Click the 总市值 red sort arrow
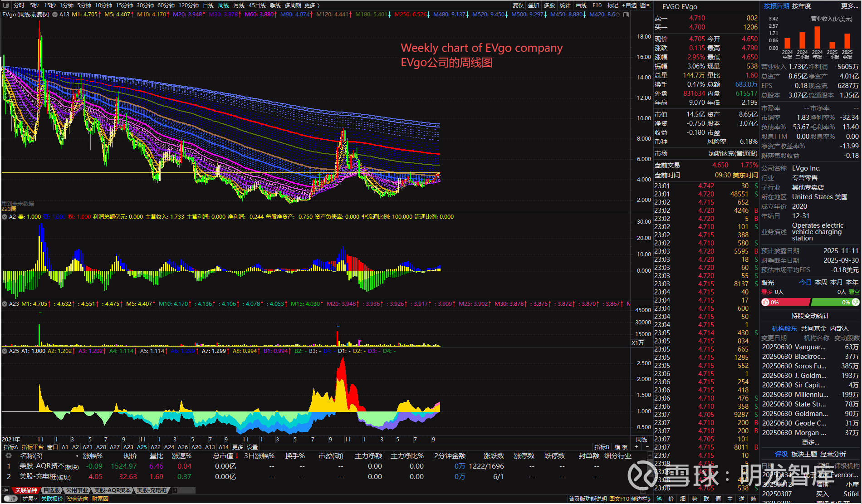 point(237,455)
